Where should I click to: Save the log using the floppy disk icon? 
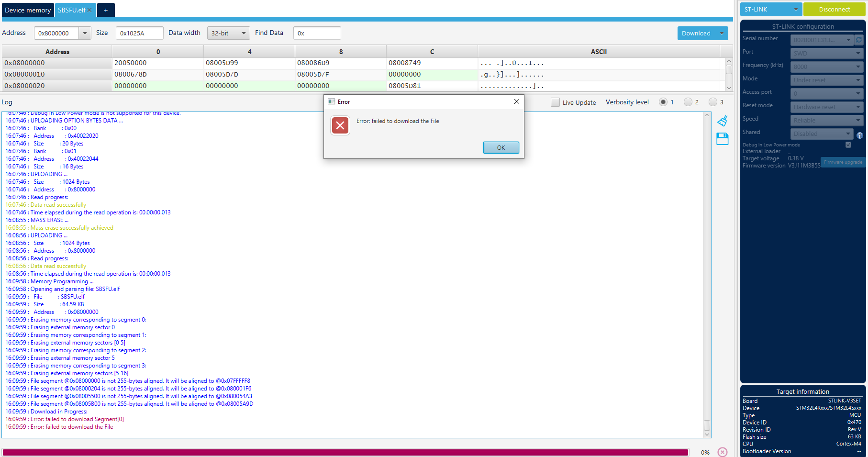[x=723, y=139]
